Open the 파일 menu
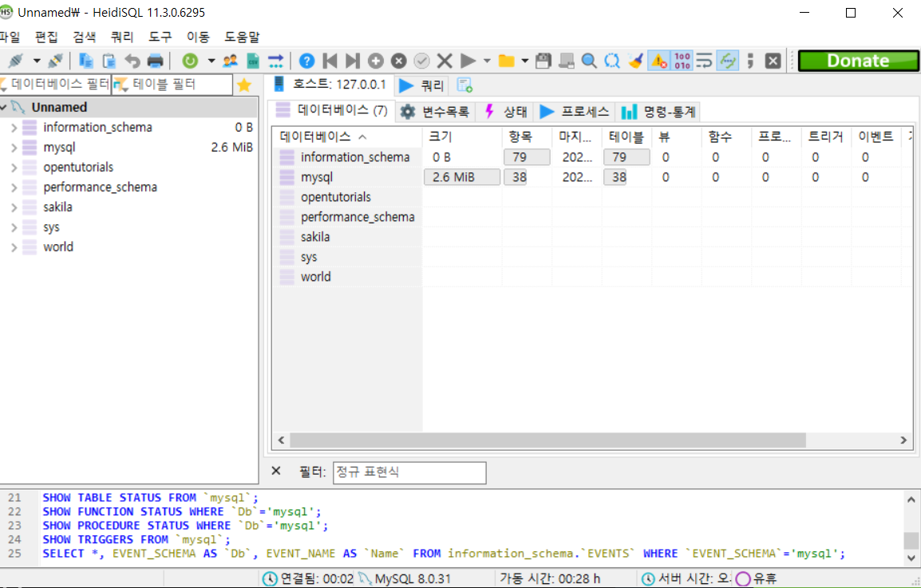921x588 pixels. (x=10, y=37)
